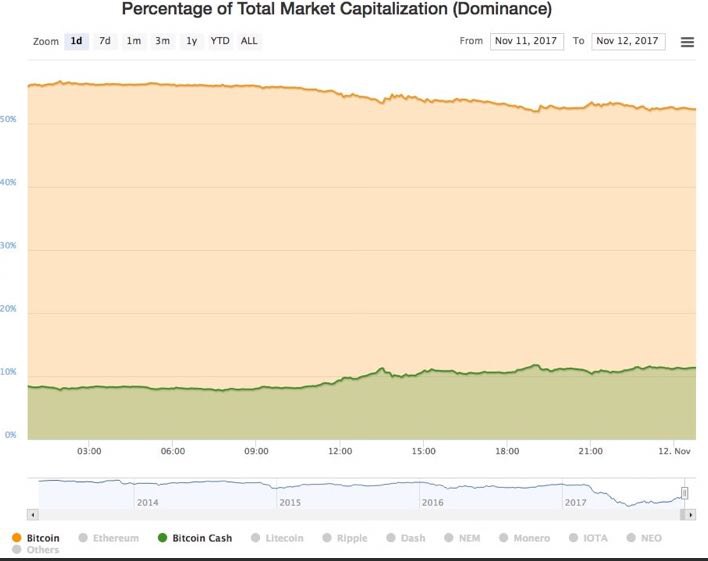Toggle Dash series in legend

tap(406, 538)
